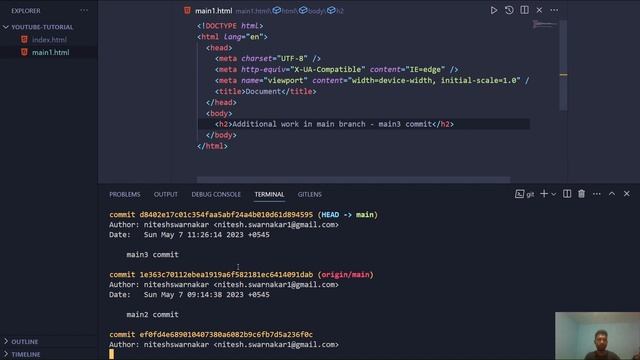The image size is (640, 360).
Task: Click the origin/main ref label
Action: point(345,275)
